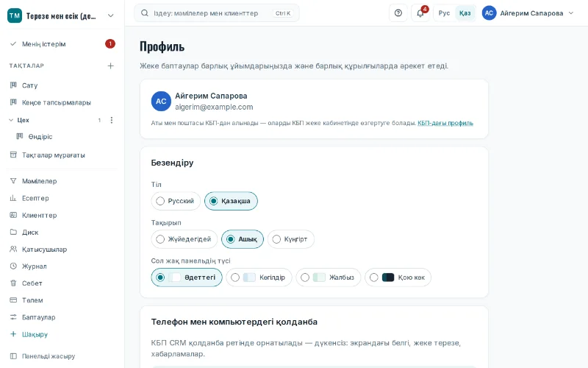Switch interface to Қаз in top bar

click(465, 13)
